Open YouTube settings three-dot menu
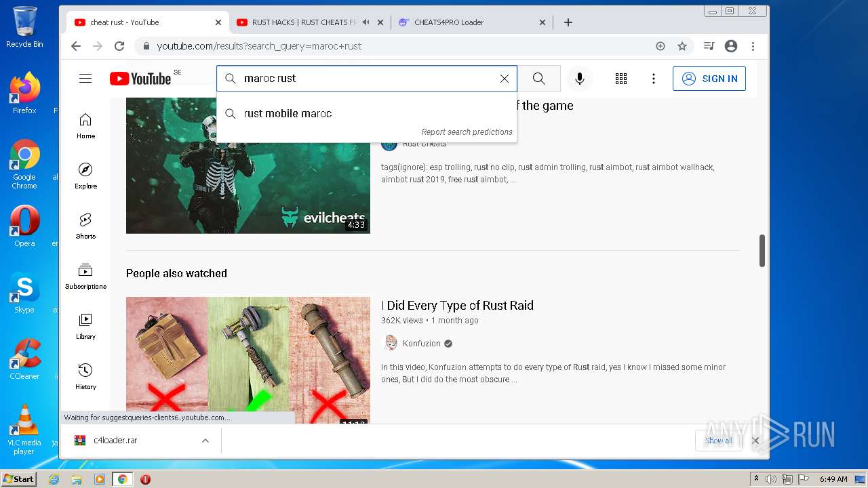 [654, 79]
